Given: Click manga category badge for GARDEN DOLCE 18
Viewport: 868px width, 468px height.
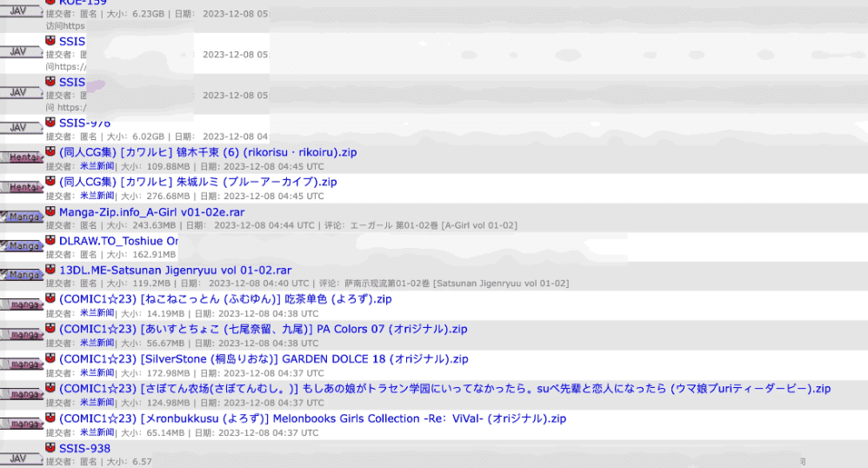Looking at the screenshot, I should click(21, 364).
